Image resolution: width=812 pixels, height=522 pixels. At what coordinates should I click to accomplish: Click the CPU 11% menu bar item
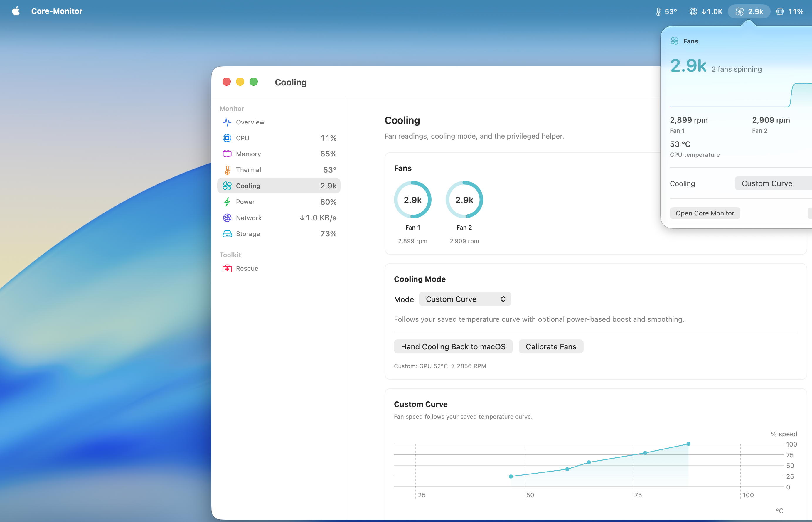(790, 11)
